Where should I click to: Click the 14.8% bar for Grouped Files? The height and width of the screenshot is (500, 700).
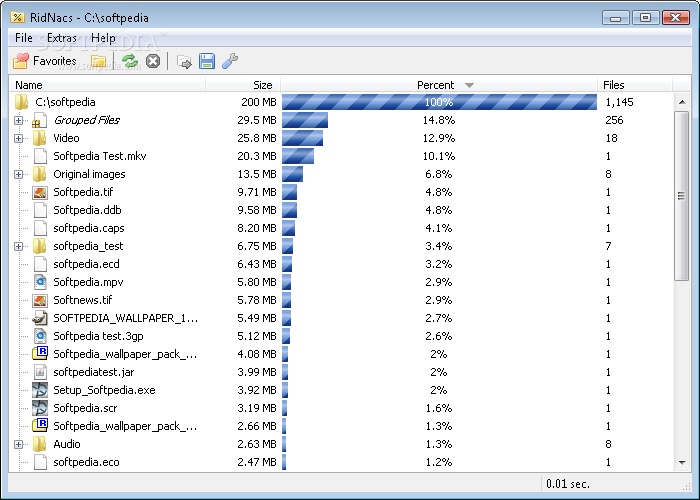pos(305,120)
